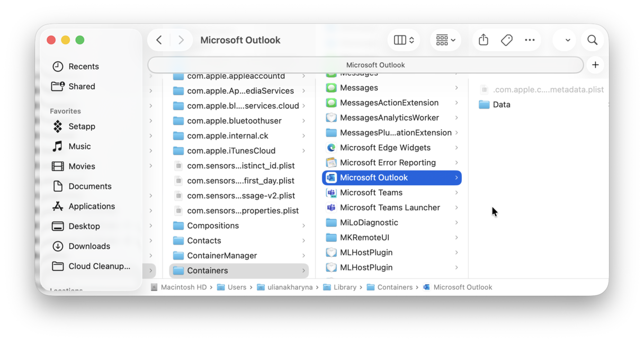Image resolution: width=644 pixels, height=342 pixels.
Task: Switch the column view mode button
Action: coord(404,40)
